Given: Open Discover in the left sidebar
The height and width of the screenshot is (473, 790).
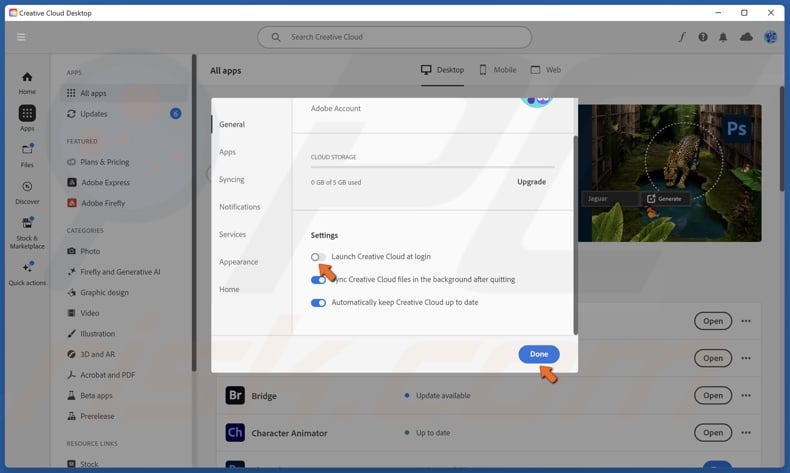Looking at the screenshot, I should (27, 192).
